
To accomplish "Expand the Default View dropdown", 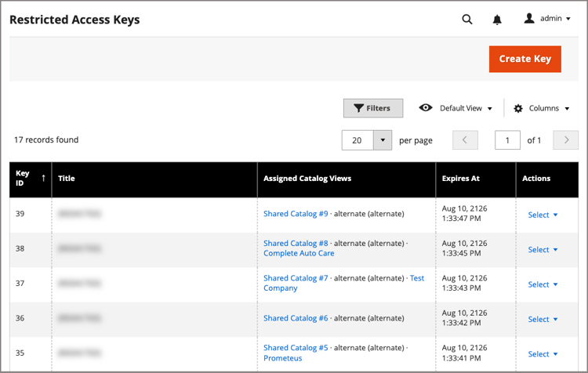I will tap(466, 108).
